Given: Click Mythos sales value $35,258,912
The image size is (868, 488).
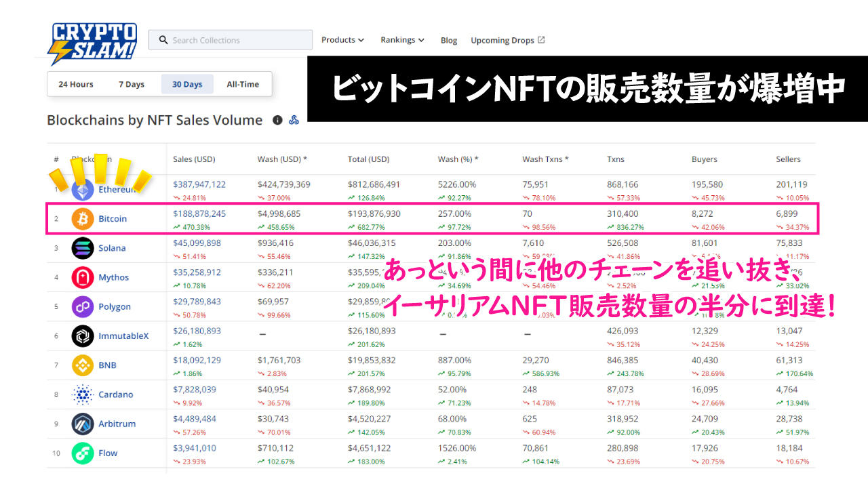Looking at the screenshot, I should (x=197, y=272).
